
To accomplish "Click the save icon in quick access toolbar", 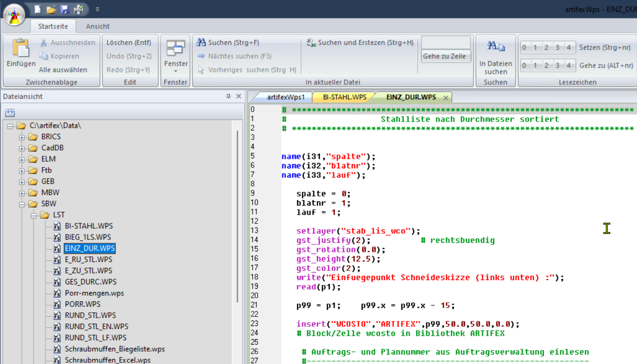I will click(x=65, y=9).
